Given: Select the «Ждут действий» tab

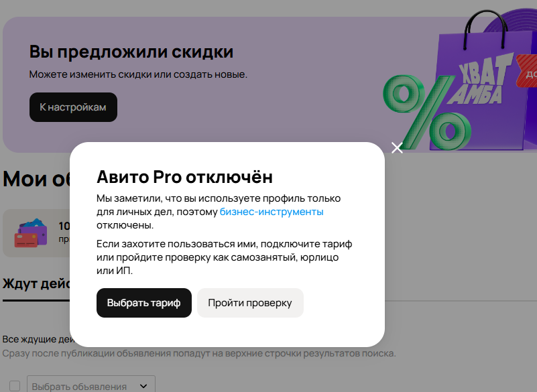Looking at the screenshot, I should pyautogui.click(x=35, y=284).
